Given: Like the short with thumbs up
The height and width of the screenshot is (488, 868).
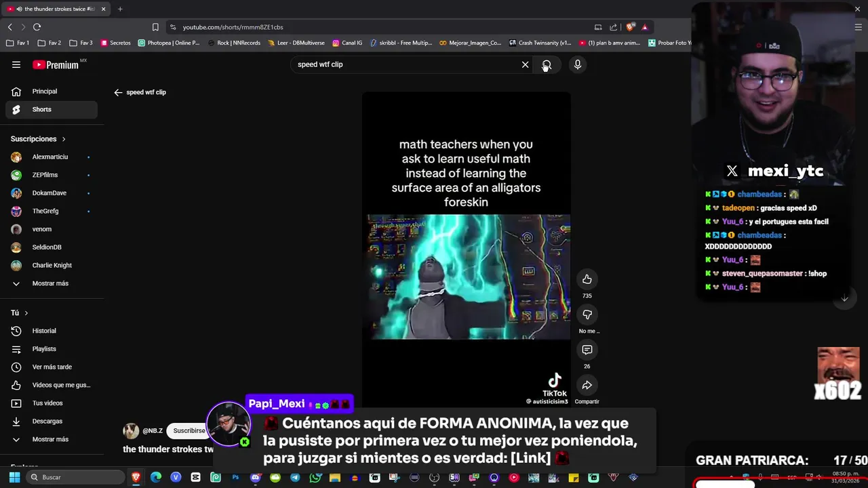Looking at the screenshot, I should click(587, 279).
